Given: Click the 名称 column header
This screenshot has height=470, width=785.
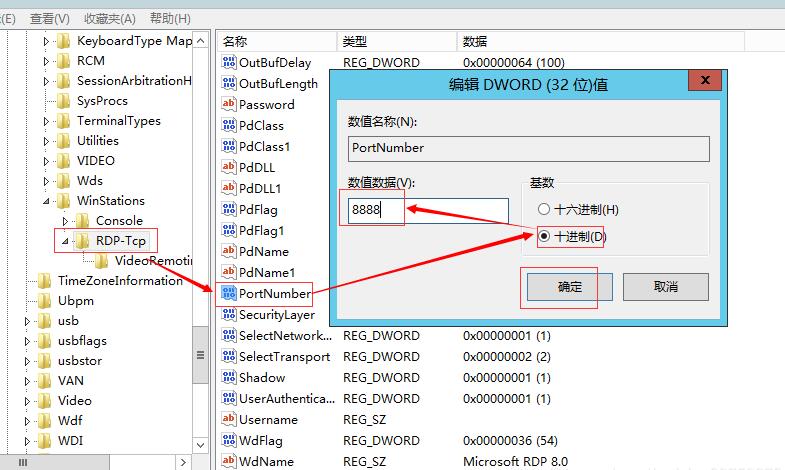Looking at the screenshot, I should [x=275, y=41].
